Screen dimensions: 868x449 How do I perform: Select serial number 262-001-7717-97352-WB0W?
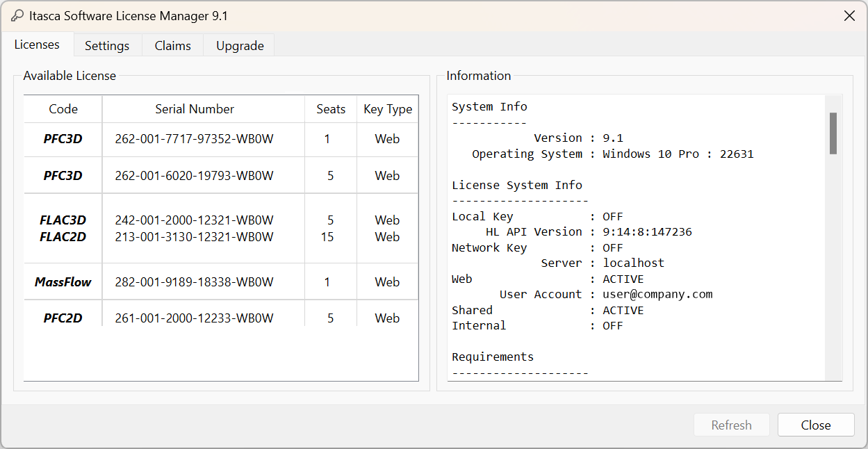pos(195,139)
